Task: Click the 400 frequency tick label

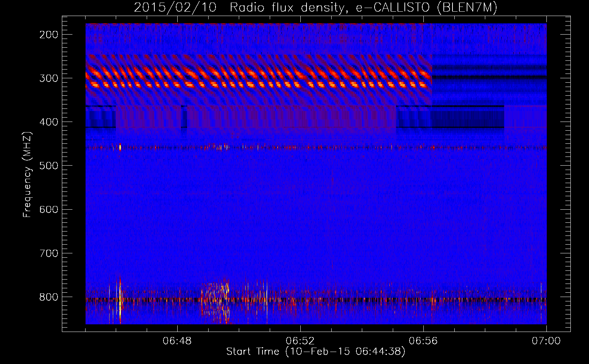Action: (49, 122)
